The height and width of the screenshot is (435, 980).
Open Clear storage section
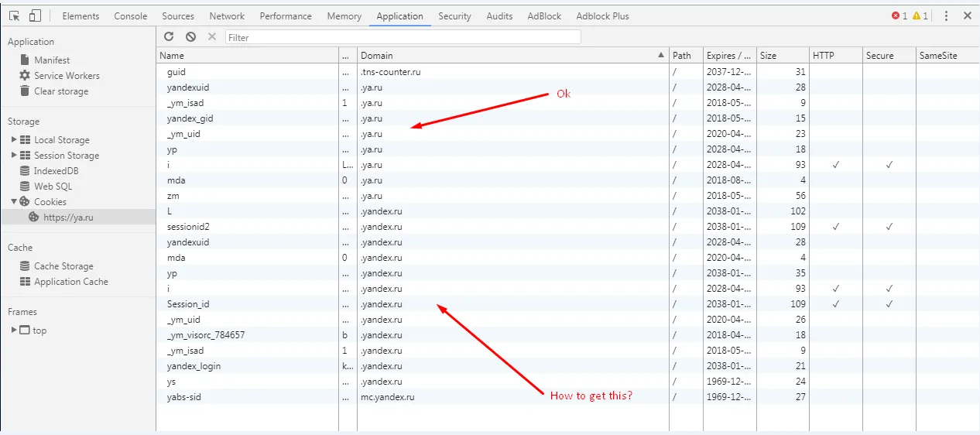pyautogui.click(x=61, y=91)
